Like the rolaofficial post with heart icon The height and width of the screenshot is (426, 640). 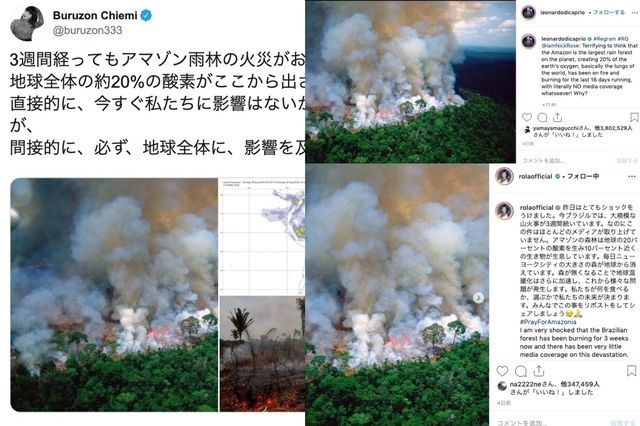(502, 371)
